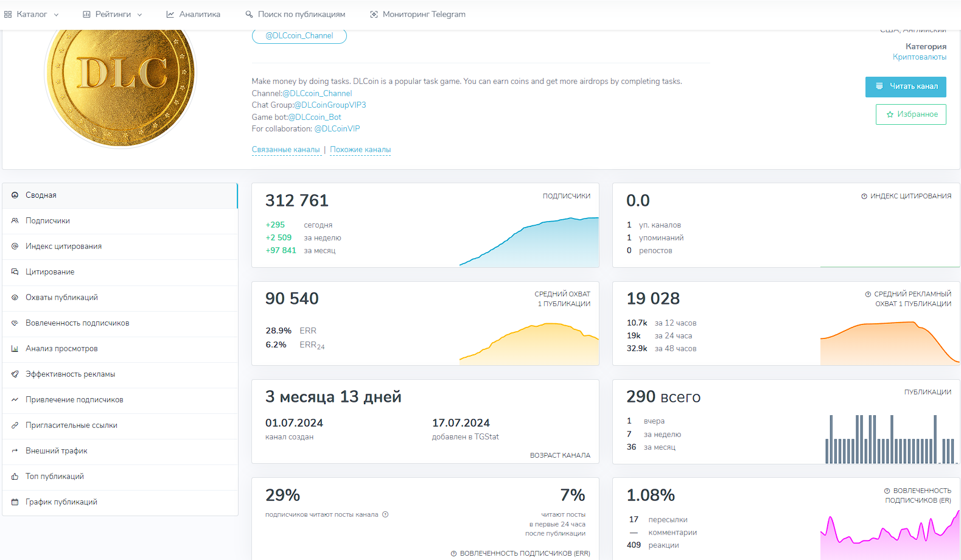Image resolution: width=961 pixels, height=560 pixels.
Task: Select Цитирование in the sidebar
Action: pos(120,272)
